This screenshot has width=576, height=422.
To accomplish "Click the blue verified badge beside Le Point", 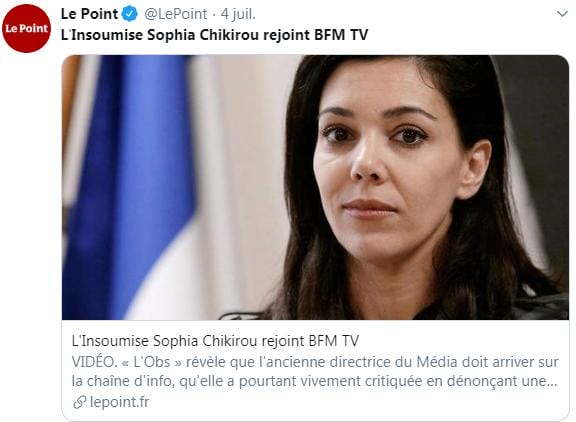I will (x=129, y=14).
